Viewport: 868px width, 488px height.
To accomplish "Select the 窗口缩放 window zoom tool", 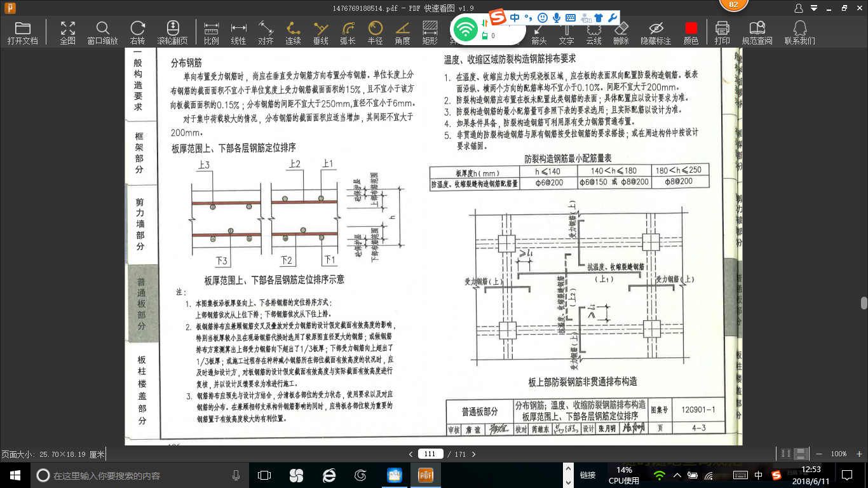I will 102,33.
